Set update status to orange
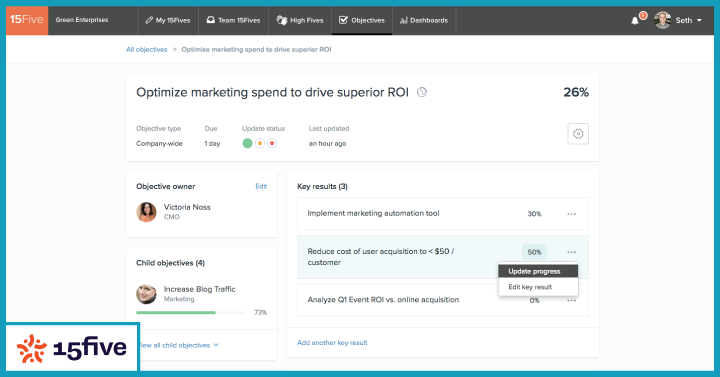This screenshot has width=720, height=377. [x=259, y=143]
